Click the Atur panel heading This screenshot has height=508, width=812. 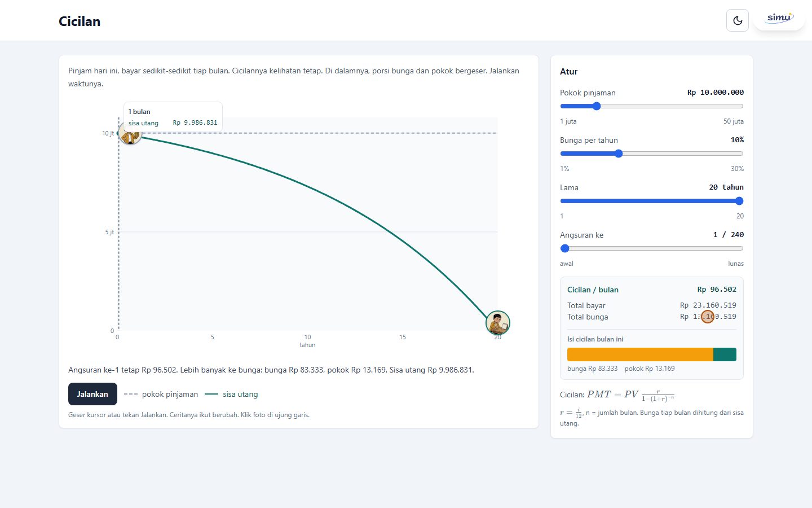click(x=569, y=72)
